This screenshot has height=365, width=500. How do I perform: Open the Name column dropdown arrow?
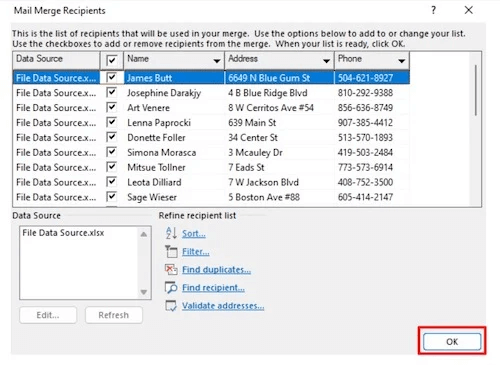pyautogui.click(x=217, y=61)
